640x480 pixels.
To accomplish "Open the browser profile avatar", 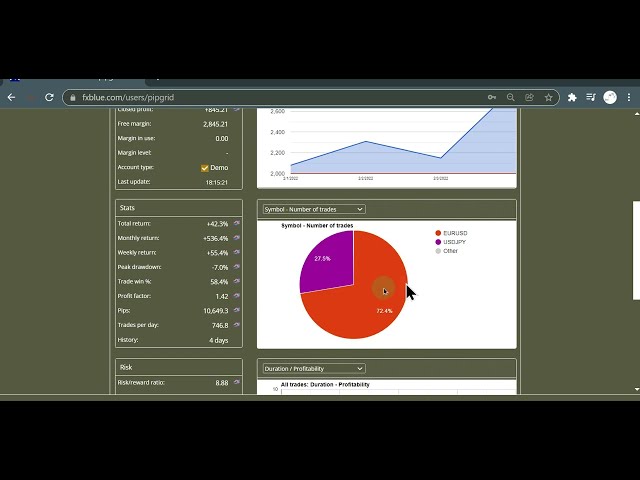I will coord(610,97).
